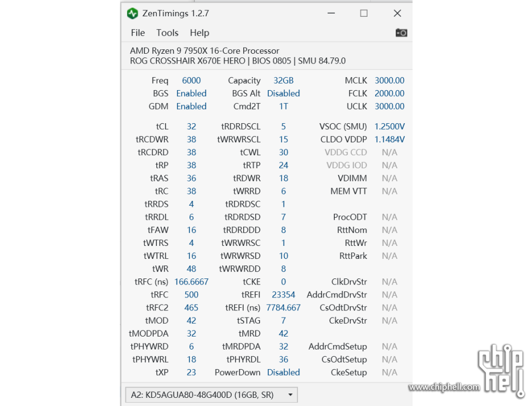
Task: Select the Freq value 6000
Action: [x=191, y=80]
